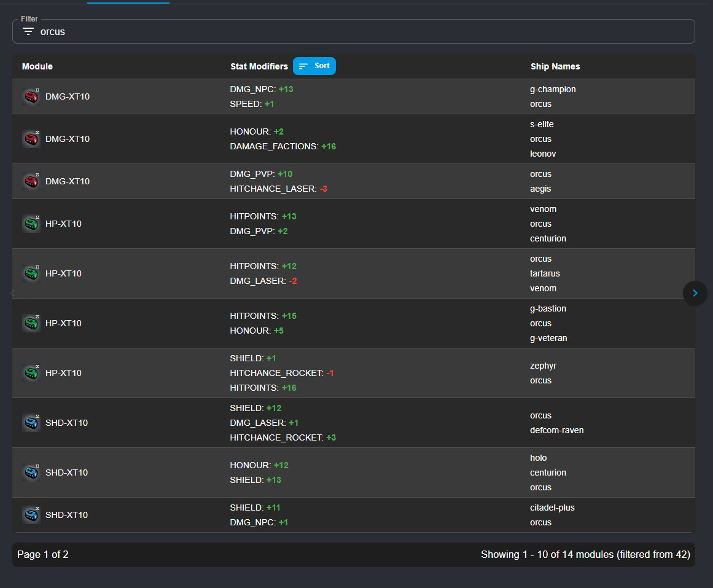This screenshot has width=713, height=588.
Task: Click green HP-XT10 icon in HITPOINTS +13 row
Action: [x=31, y=224]
